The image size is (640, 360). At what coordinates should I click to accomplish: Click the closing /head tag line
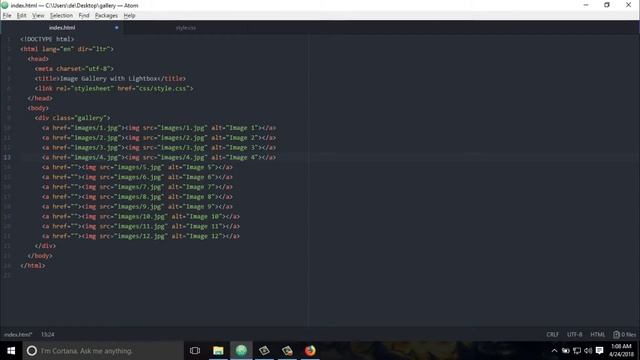point(40,98)
